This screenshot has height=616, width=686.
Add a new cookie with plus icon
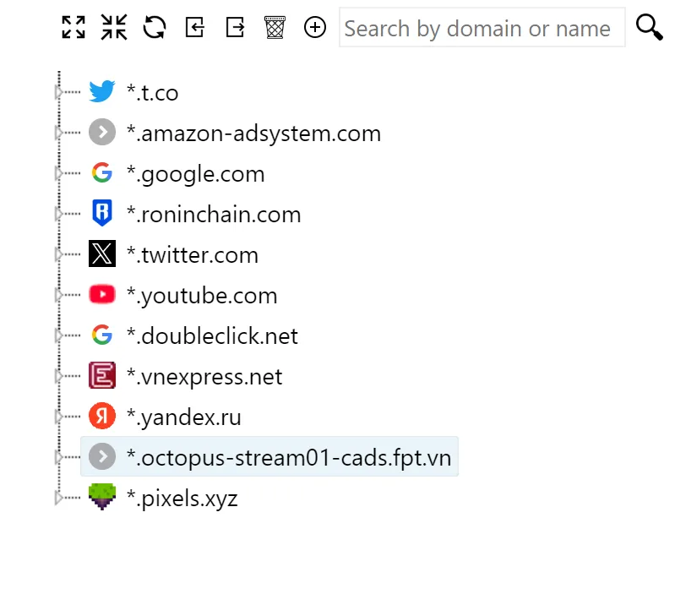[315, 27]
